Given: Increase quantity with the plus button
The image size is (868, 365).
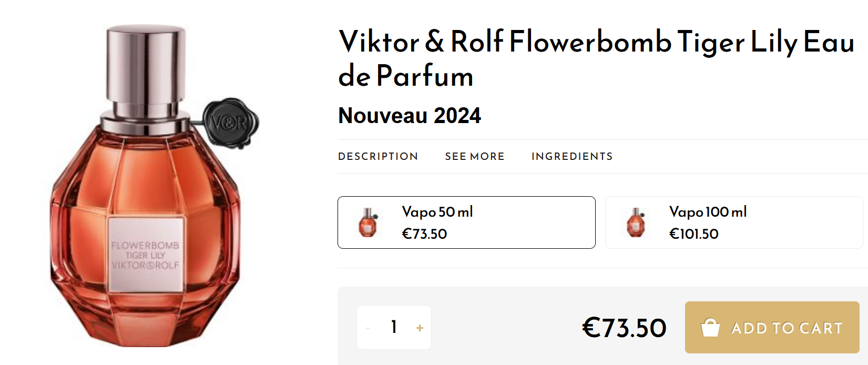Looking at the screenshot, I should pyautogui.click(x=420, y=328).
